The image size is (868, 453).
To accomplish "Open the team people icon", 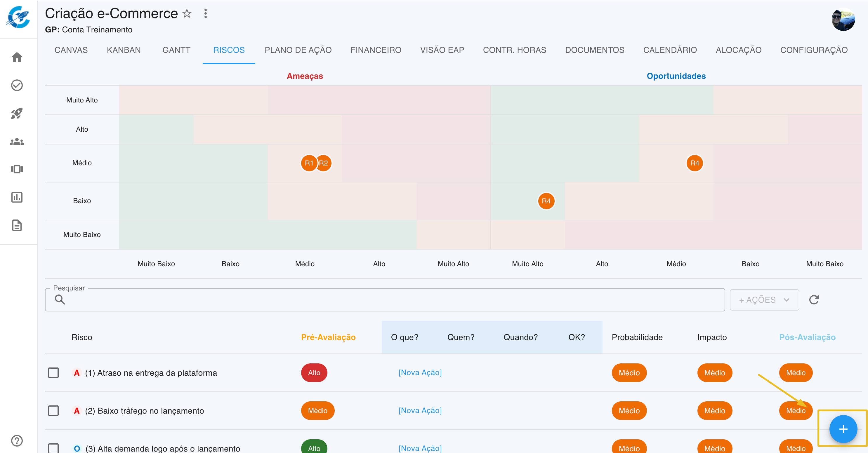I will tap(17, 142).
